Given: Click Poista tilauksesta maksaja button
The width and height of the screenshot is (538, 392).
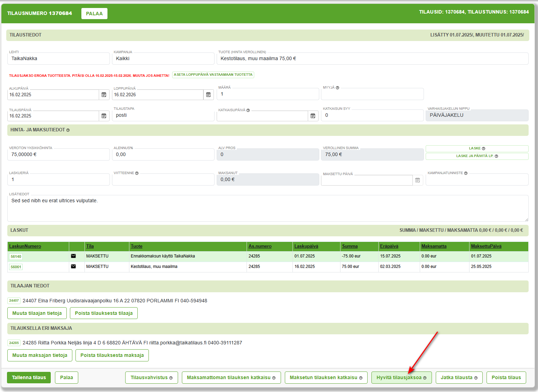Looking at the screenshot, I should click(112, 355).
